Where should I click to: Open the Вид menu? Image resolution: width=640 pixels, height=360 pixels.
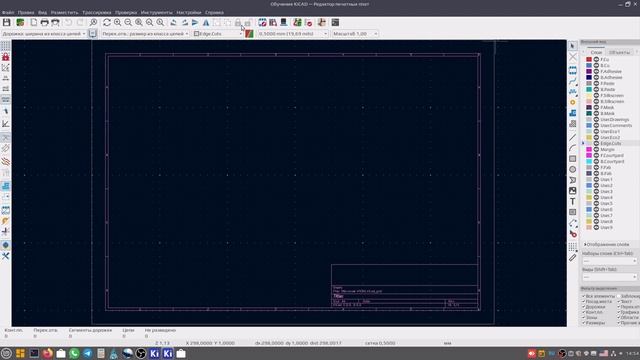[42, 13]
